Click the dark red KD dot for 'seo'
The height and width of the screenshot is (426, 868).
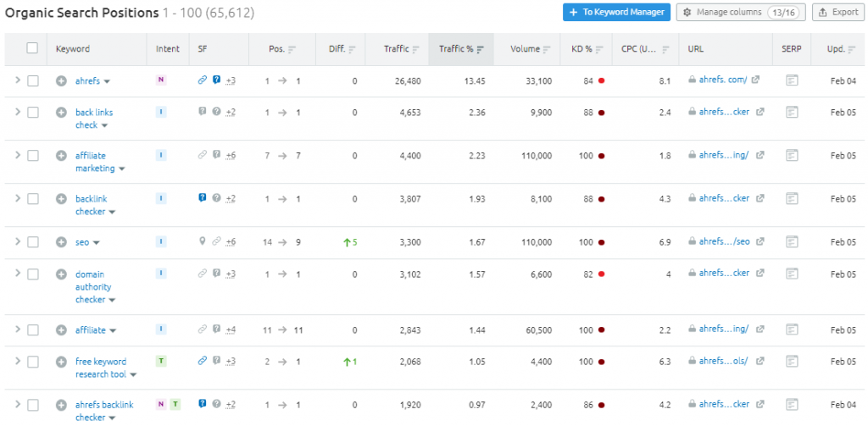tap(601, 241)
